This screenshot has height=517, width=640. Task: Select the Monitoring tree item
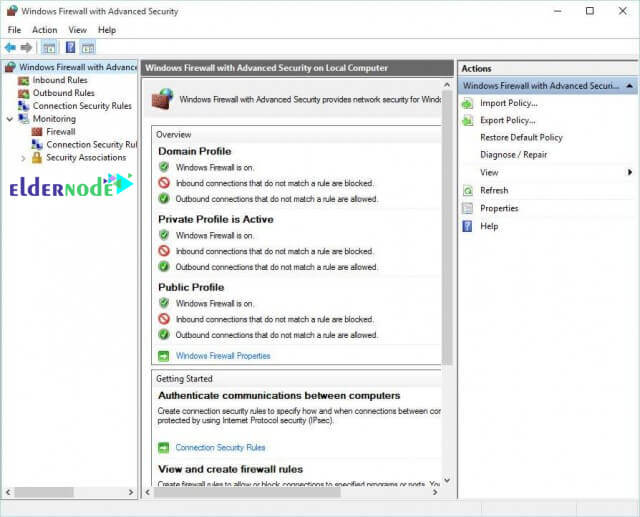(x=54, y=119)
